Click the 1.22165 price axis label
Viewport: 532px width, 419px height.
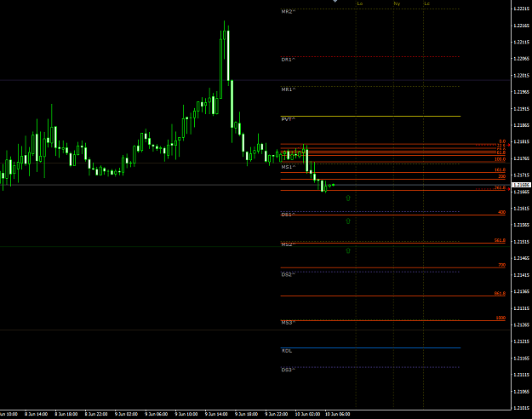521,26
